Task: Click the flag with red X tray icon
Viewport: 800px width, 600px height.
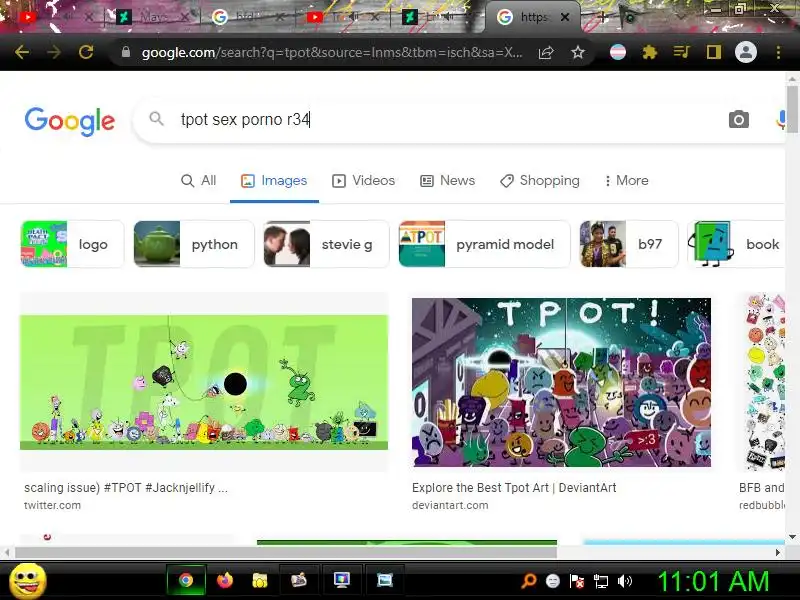Action: tap(577, 581)
